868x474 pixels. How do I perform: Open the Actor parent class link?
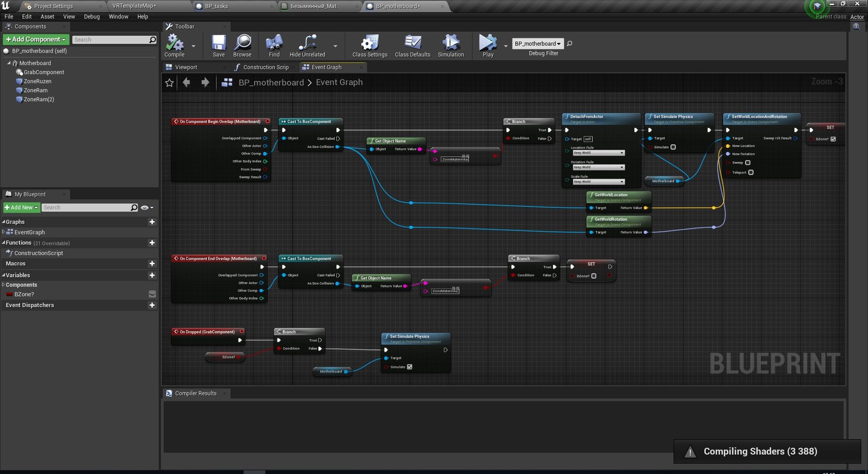857,17
